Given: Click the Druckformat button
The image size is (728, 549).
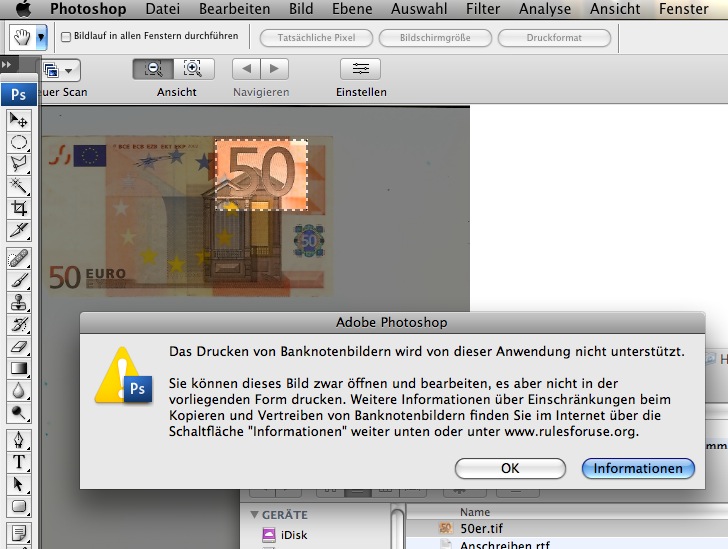Looking at the screenshot, I should click(x=554, y=38).
